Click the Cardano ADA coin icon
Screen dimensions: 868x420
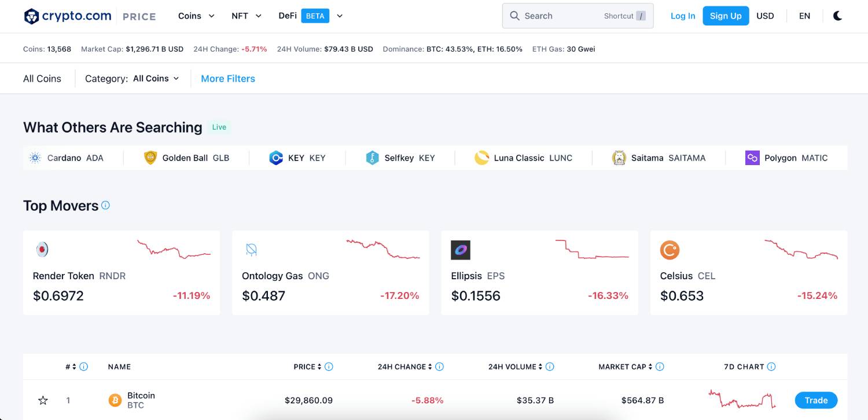35,158
